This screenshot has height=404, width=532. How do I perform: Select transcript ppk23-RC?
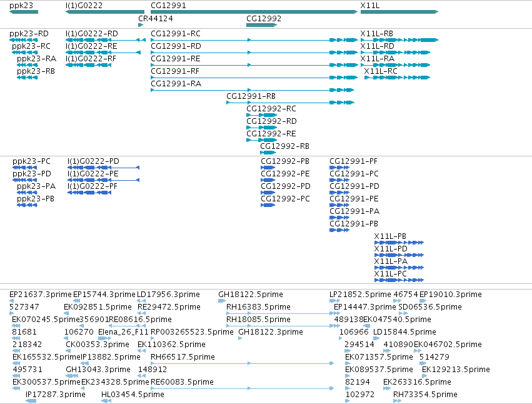point(25,53)
